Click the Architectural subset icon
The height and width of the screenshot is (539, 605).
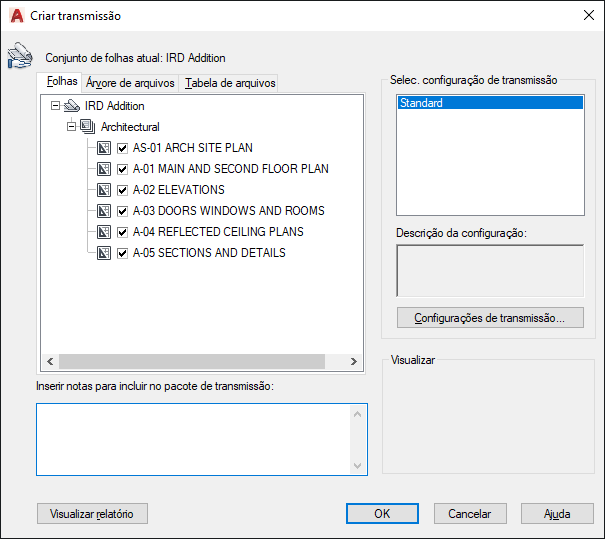click(88, 127)
